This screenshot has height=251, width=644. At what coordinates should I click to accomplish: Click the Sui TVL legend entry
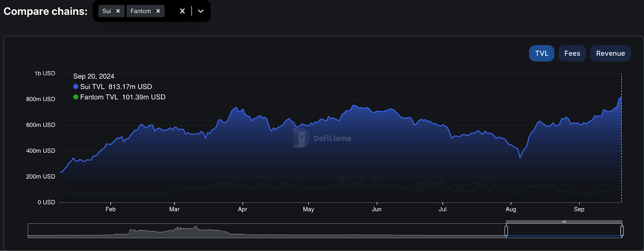113,87
